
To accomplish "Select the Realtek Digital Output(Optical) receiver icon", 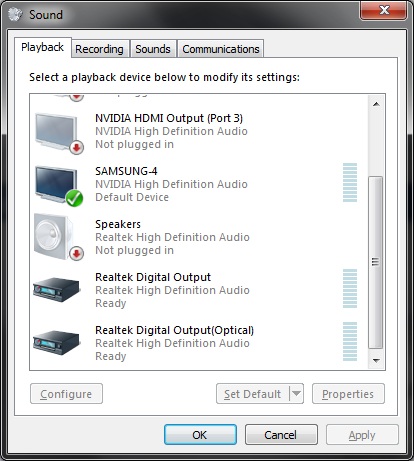I will tap(57, 342).
